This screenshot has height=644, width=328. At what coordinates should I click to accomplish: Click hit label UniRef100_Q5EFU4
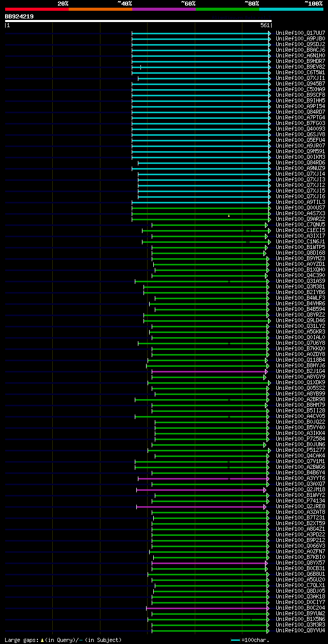coord(300,140)
